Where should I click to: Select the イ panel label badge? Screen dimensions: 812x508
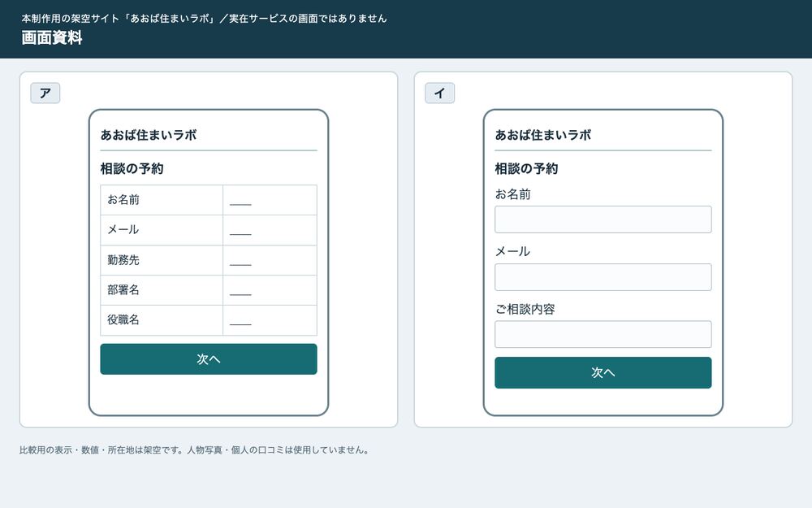click(439, 93)
